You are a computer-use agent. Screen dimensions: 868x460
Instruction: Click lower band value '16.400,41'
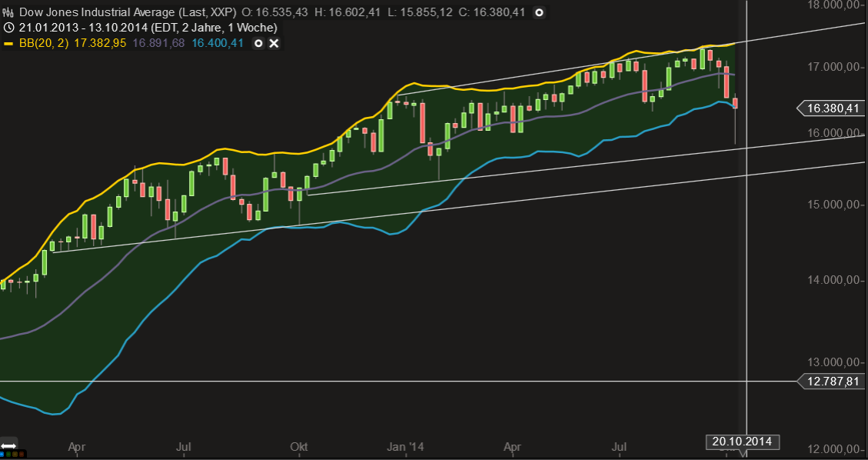pos(218,42)
